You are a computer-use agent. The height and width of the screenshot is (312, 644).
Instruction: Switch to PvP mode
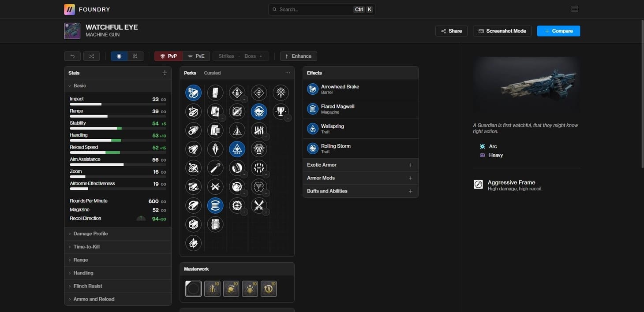[x=168, y=56]
